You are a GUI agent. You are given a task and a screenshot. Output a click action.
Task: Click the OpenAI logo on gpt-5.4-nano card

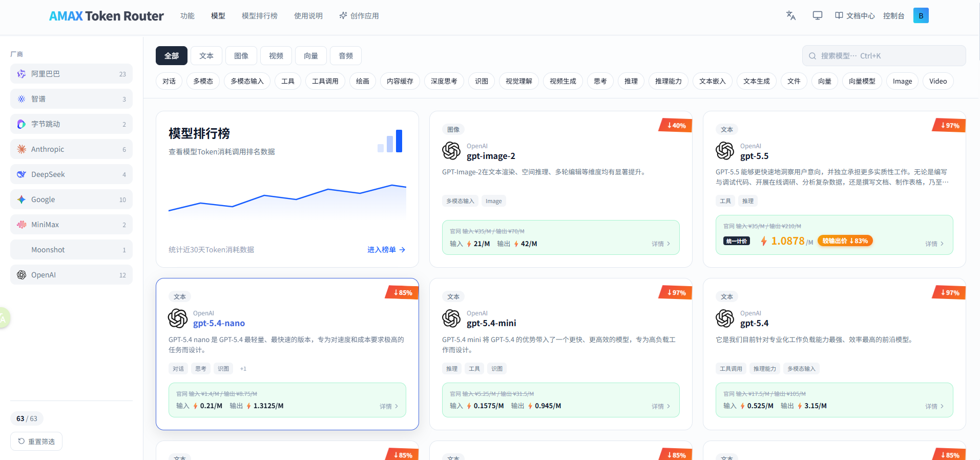[x=178, y=318]
